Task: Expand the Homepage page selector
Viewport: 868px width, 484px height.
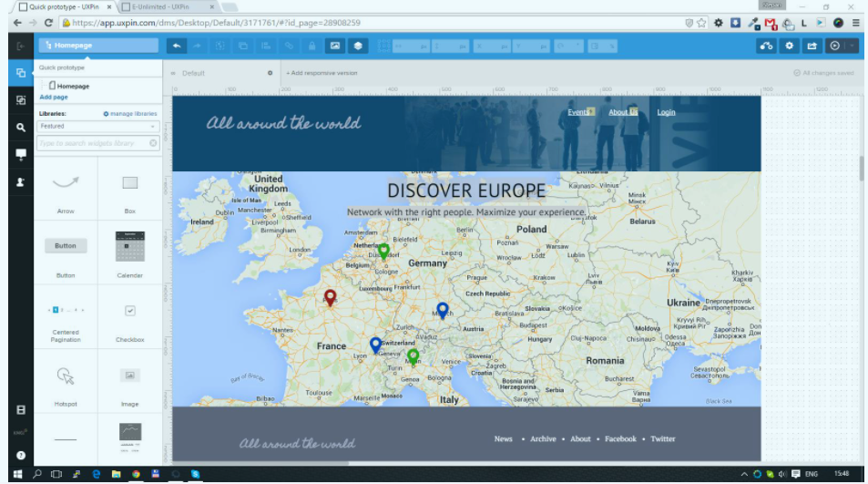Action: coord(98,46)
